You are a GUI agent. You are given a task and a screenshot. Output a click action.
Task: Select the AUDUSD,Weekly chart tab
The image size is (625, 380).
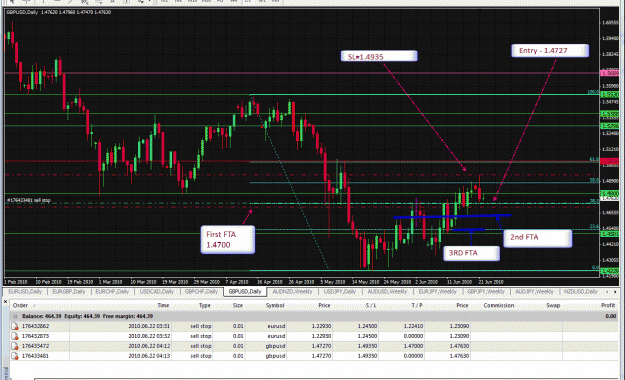387,292
